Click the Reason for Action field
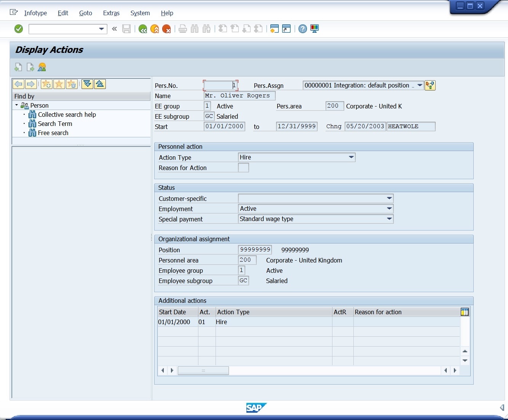508x420 pixels. click(243, 168)
